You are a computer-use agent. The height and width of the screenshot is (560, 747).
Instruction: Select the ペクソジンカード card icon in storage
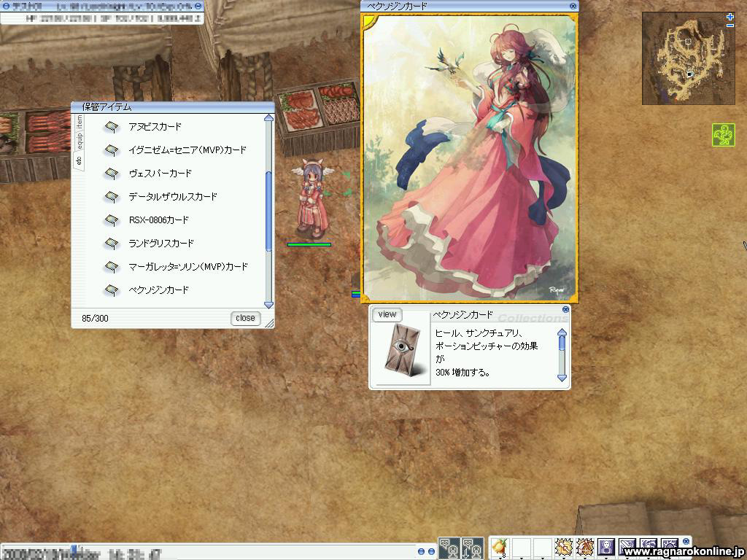[x=112, y=290]
